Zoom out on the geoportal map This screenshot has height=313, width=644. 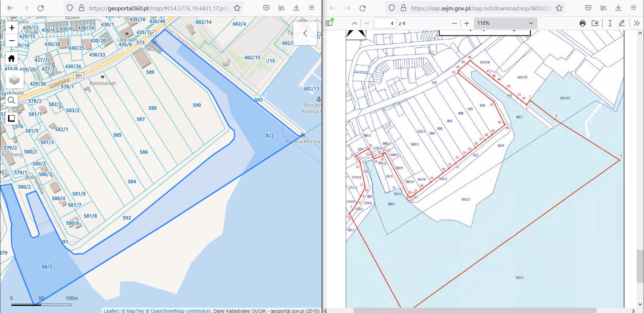pyautogui.click(x=12, y=41)
